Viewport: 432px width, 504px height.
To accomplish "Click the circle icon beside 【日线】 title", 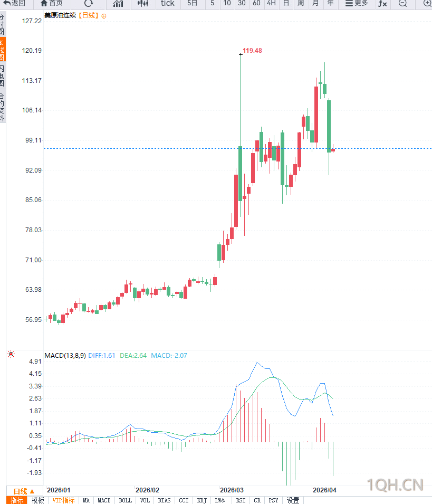I will click(104, 16).
